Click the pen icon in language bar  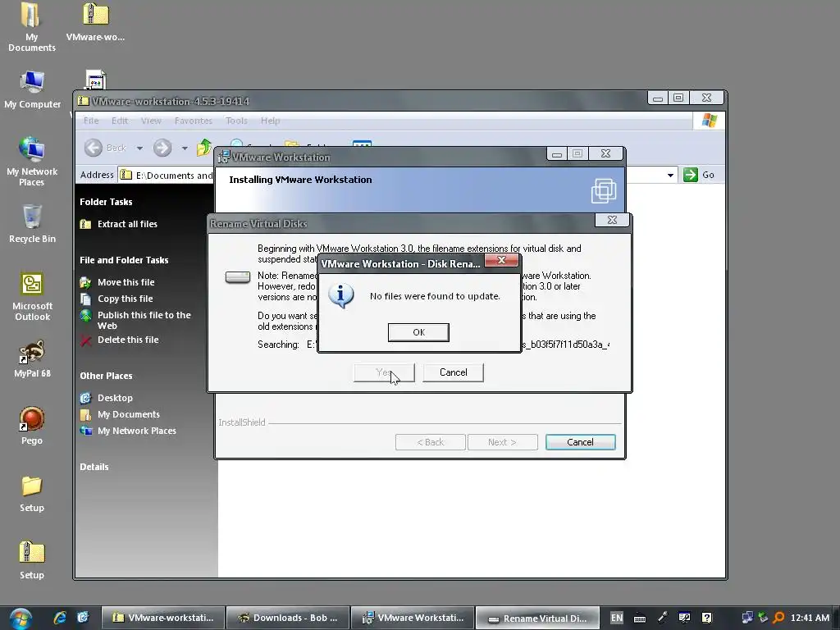tap(662, 618)
